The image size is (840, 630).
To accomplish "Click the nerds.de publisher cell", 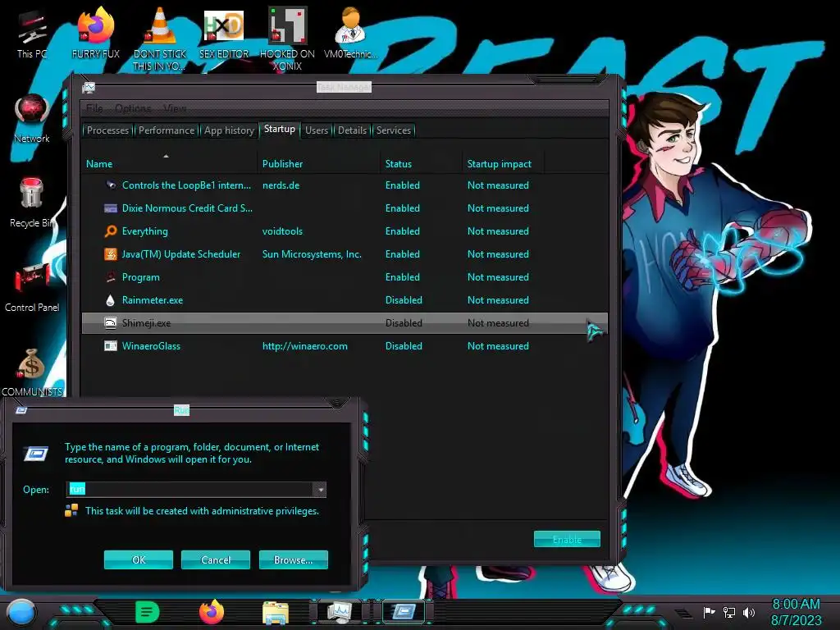I will [x=281, y=185].
